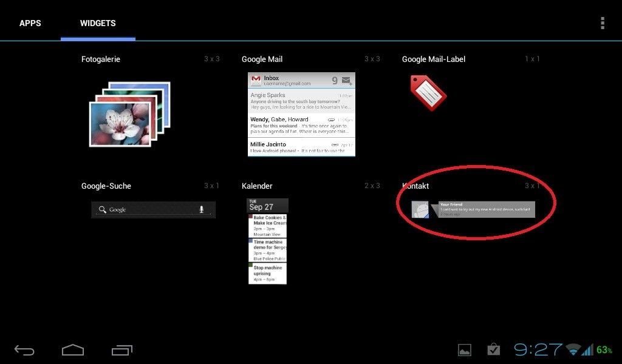Click the Kalender widget label
Image resolution: width=622 pixels, height=364 pixels.
pos(257,186)
